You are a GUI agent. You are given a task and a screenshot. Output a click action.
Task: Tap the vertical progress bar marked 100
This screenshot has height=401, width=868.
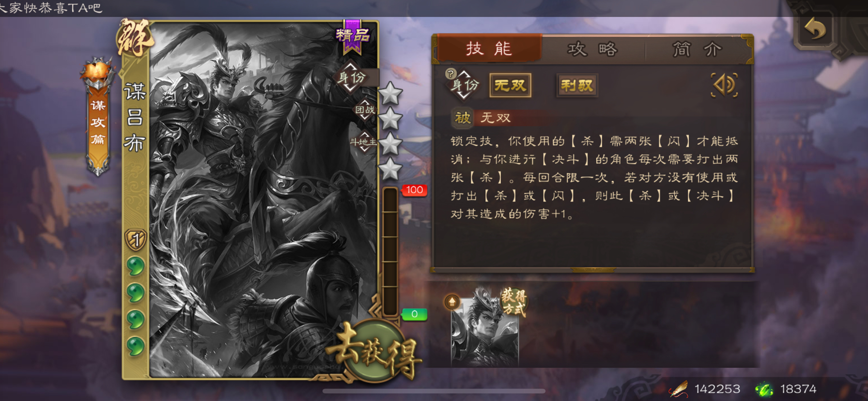coord(390,252)
